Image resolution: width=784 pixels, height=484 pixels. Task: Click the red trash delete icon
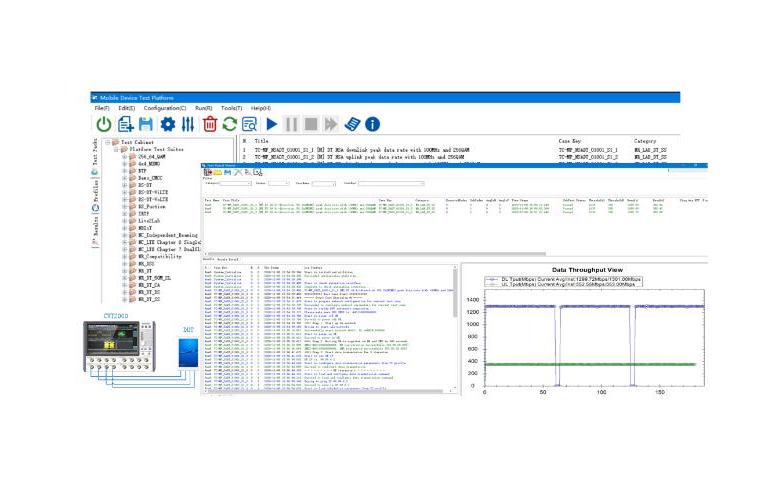[x=210, y=124]
